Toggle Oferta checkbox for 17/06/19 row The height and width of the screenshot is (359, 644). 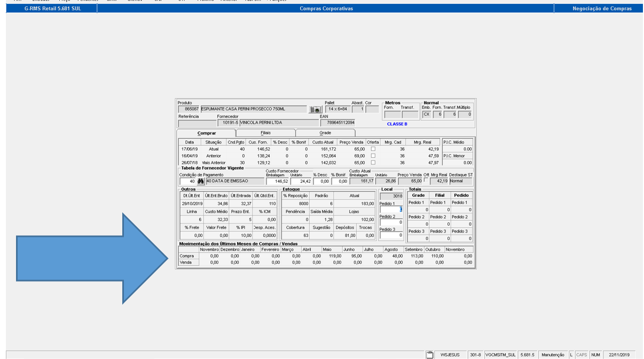[373, 149]
